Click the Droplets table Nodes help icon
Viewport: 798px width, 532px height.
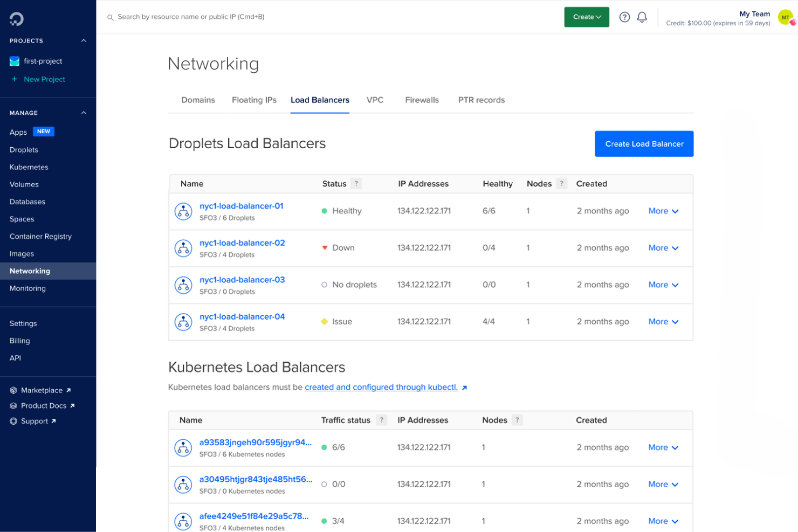[562, 184]
